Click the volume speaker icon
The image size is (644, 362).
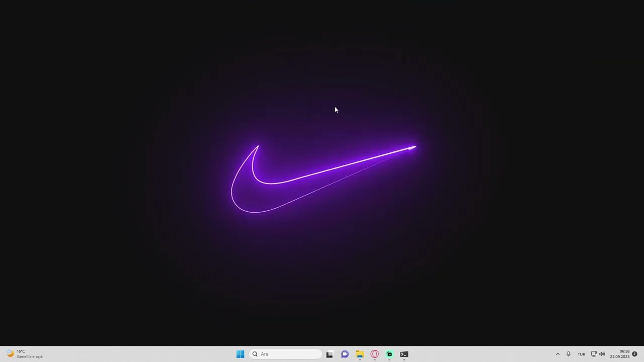tap(602, 354)
